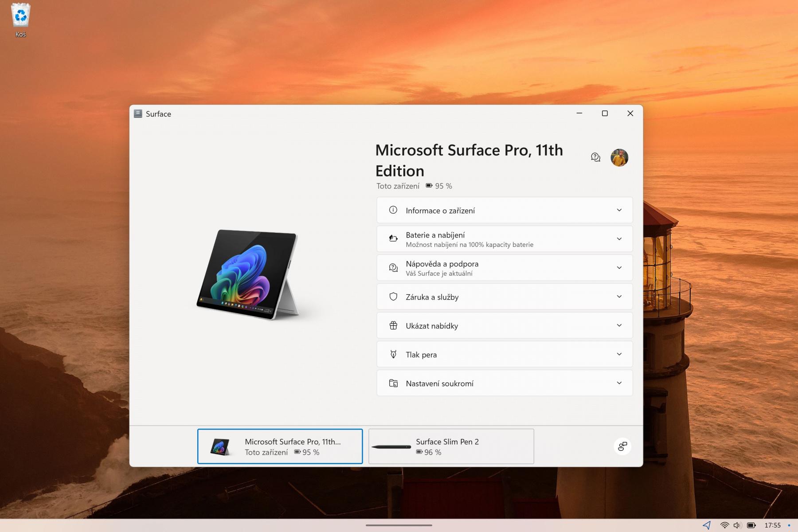Switch to the Surface Slim Pen 2 tab
The image size is (798, 532).
[x=451, y=446]
